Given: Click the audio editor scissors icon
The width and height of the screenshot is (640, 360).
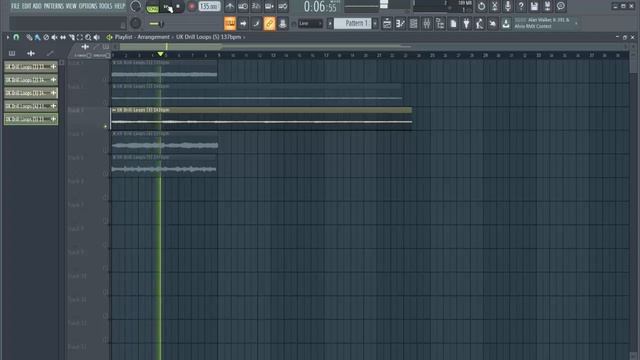Looking at the screenshot, I should pos(495,6).
